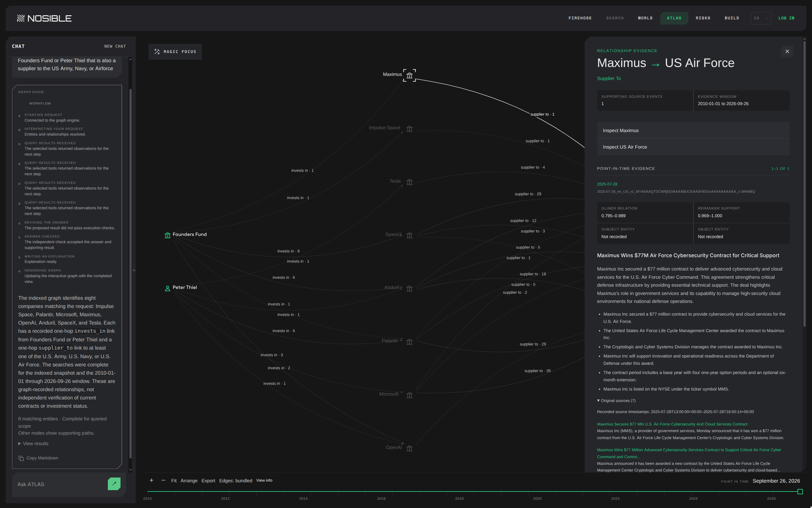The height and width of the screenshot is (508, 812).
Task: Toggle Edges: bundled mode
Action: coord(236,481)
